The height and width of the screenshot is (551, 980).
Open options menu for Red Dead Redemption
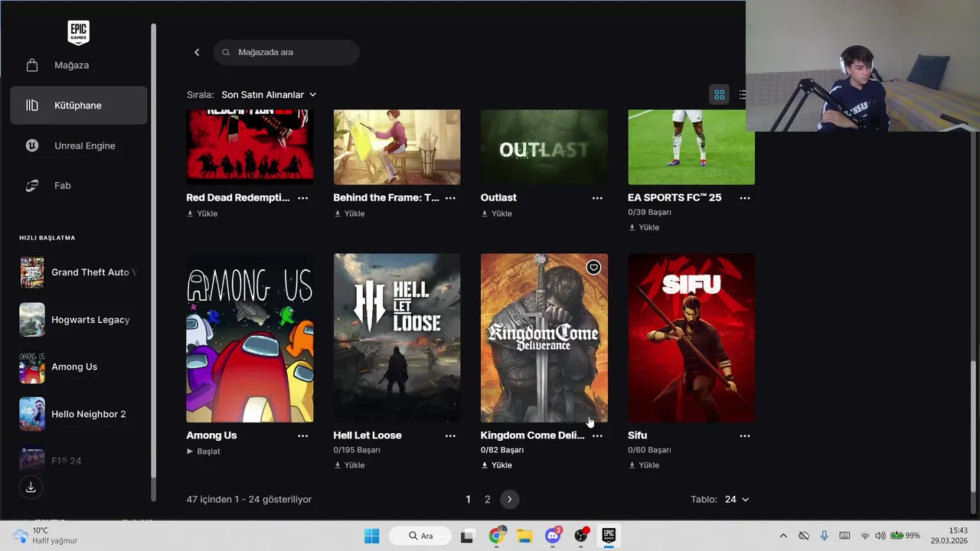302,197
